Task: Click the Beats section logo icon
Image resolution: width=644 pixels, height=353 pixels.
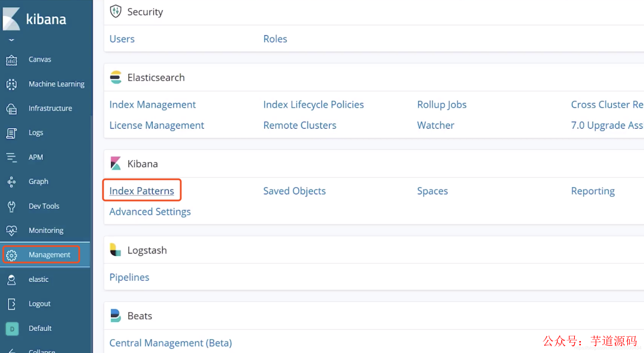Action: click(x=116, y=315)
